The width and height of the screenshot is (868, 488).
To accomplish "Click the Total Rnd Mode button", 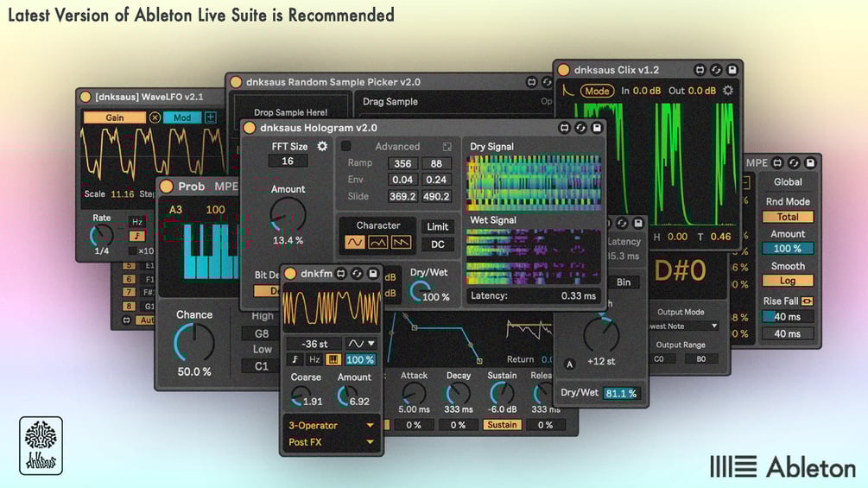I will tap(787, 217).
